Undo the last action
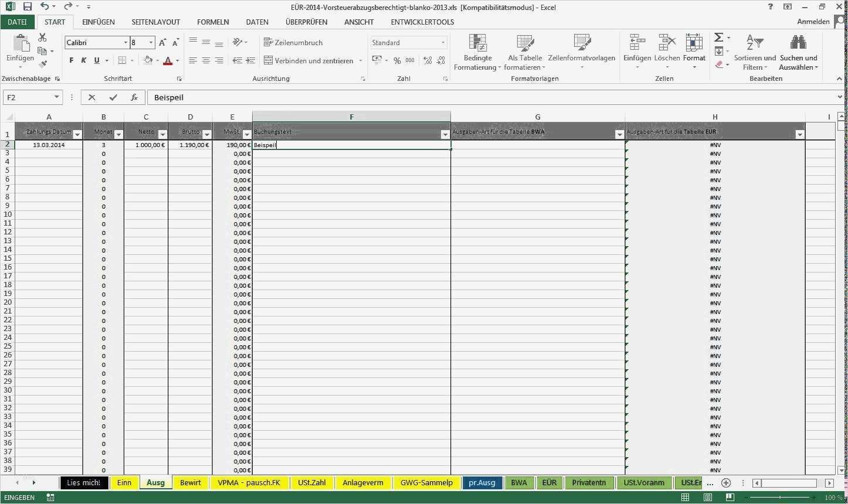 [45, 7]
